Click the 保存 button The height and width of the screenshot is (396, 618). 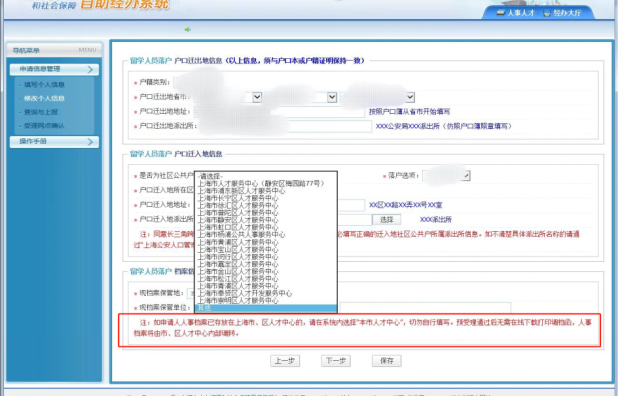click(387, 361)
